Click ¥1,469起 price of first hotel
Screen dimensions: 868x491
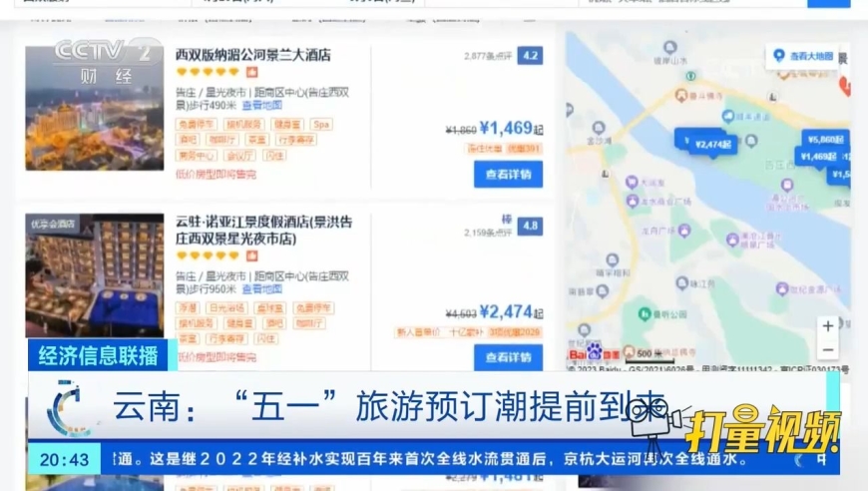click(511, 129)
